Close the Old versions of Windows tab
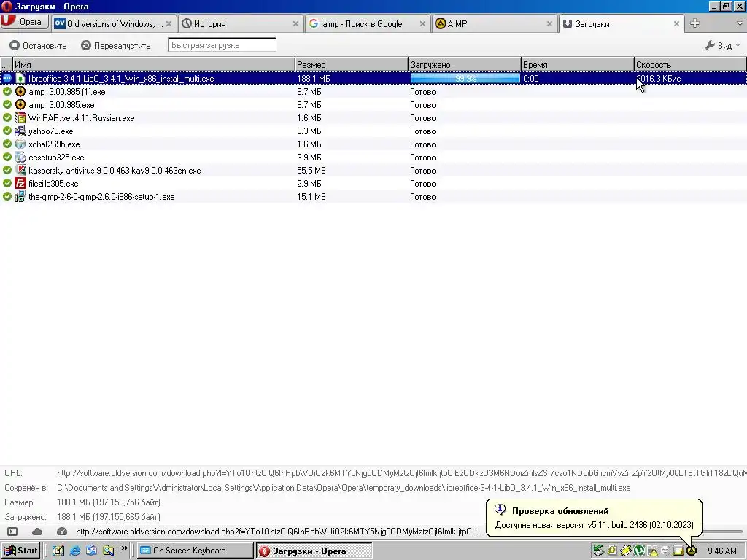This screenshot has height=560, width=747. click(x=169, y=24)
